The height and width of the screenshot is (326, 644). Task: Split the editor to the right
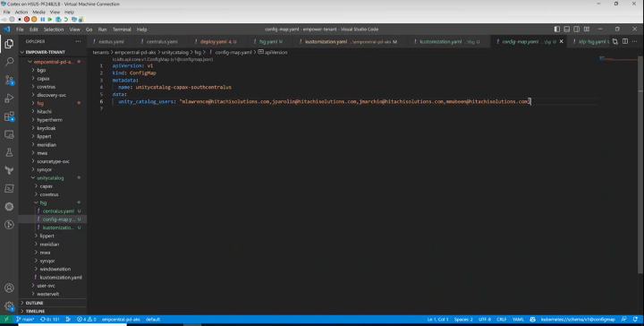click(624, 41)
